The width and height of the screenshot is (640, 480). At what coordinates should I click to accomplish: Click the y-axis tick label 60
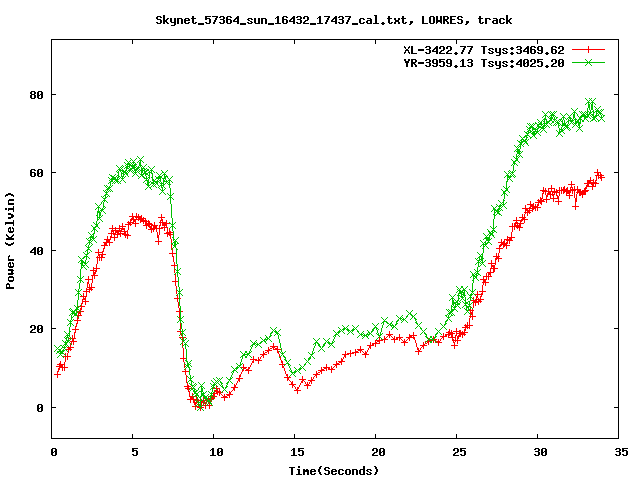(36, 173)
